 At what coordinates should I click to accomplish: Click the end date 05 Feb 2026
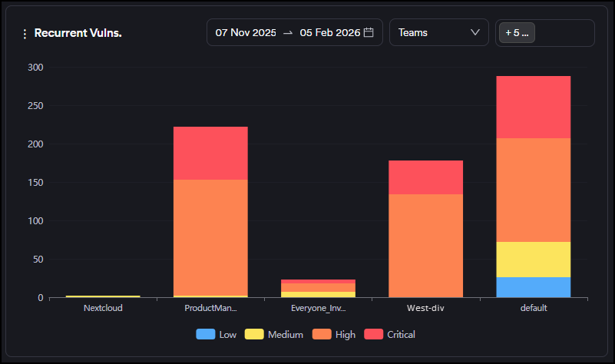(330, 33)
